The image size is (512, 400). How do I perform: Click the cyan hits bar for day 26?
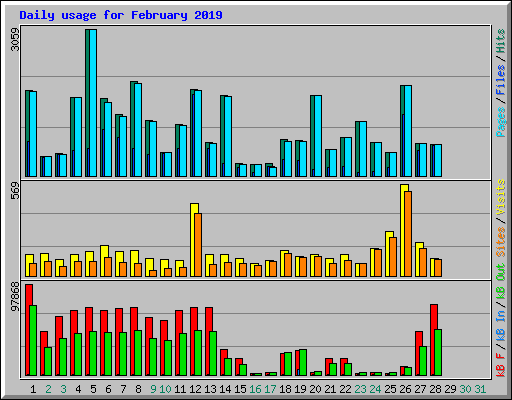[408, 131]
